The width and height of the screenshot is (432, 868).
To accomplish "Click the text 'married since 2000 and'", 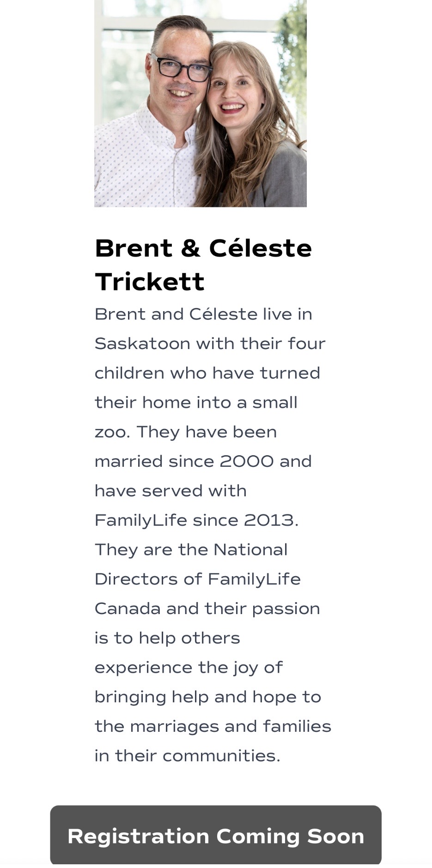I will 203,461.
